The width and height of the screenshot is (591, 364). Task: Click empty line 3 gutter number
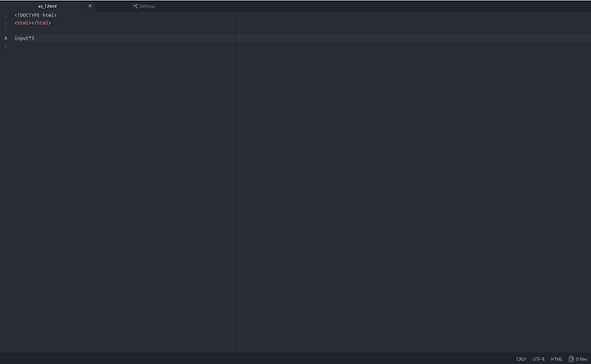5,30
